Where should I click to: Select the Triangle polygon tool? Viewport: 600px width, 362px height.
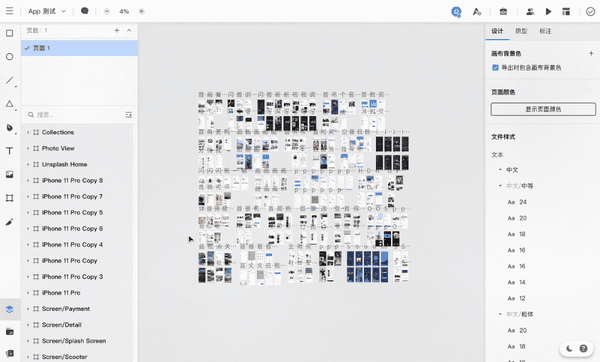10,104
